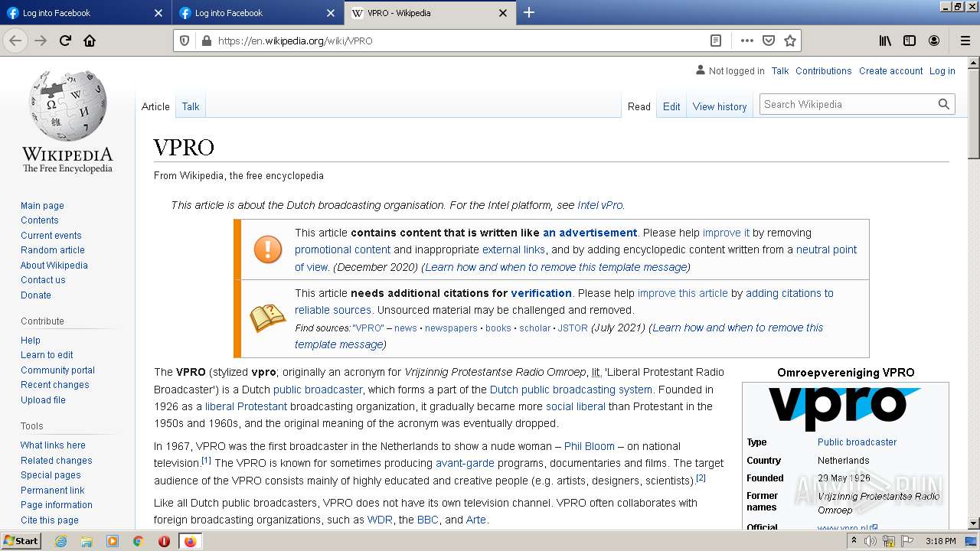Show hidden tray icons arrow
980x551 pixels.
[854, 541]
